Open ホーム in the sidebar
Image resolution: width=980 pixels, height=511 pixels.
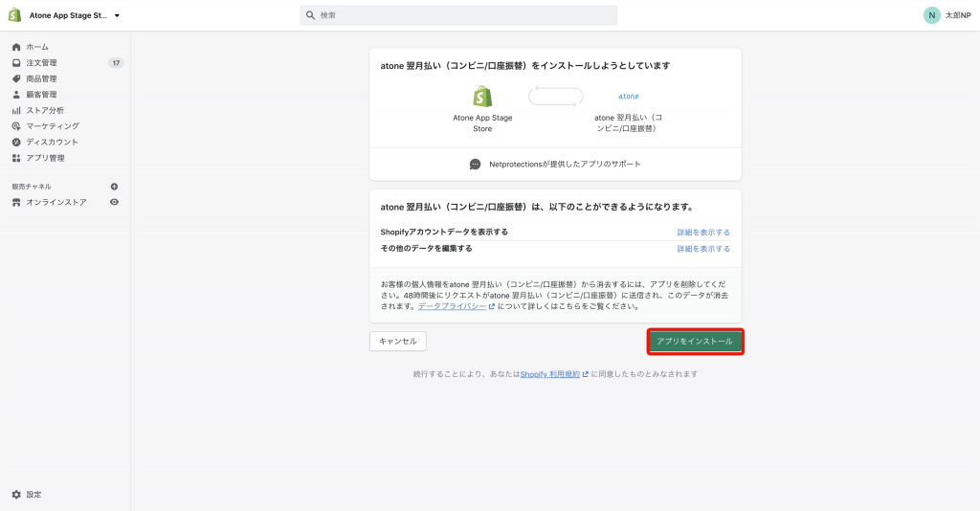tap(37, 47)
